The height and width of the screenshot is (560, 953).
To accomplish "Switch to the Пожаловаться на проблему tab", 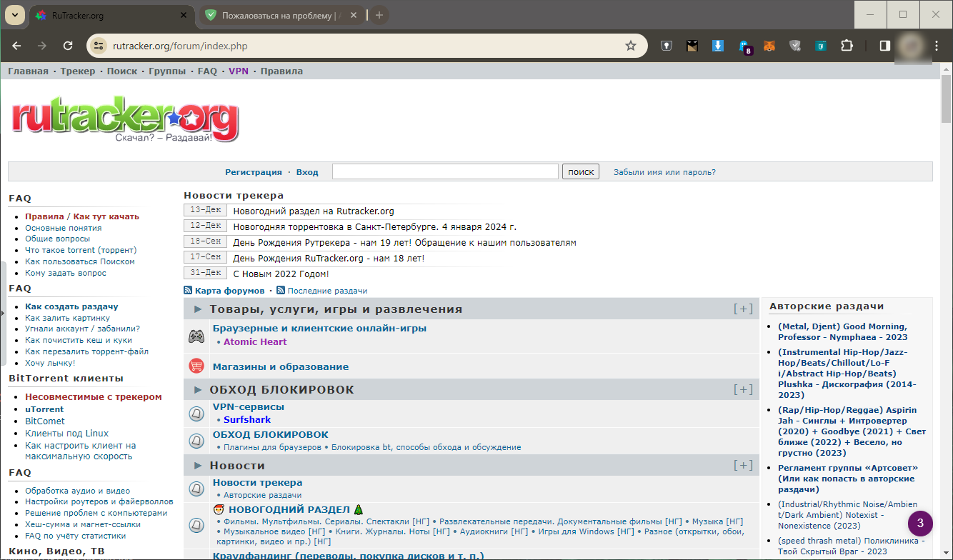I will click(279, 14).
